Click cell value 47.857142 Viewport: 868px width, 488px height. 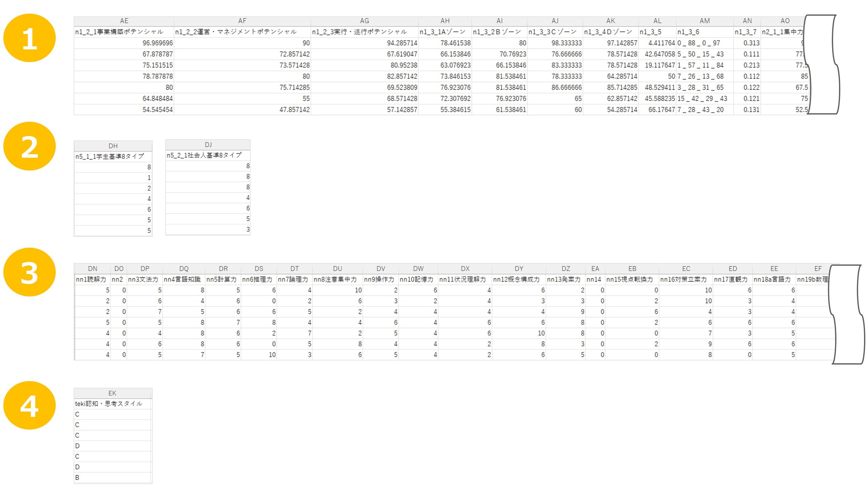tap(242, 110)
